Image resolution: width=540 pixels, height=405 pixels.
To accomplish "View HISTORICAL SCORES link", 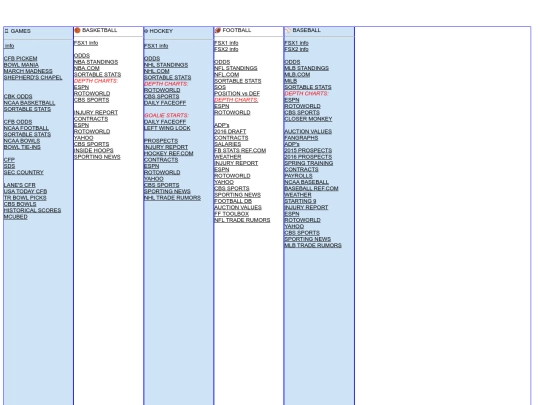I will coord(32,210).
